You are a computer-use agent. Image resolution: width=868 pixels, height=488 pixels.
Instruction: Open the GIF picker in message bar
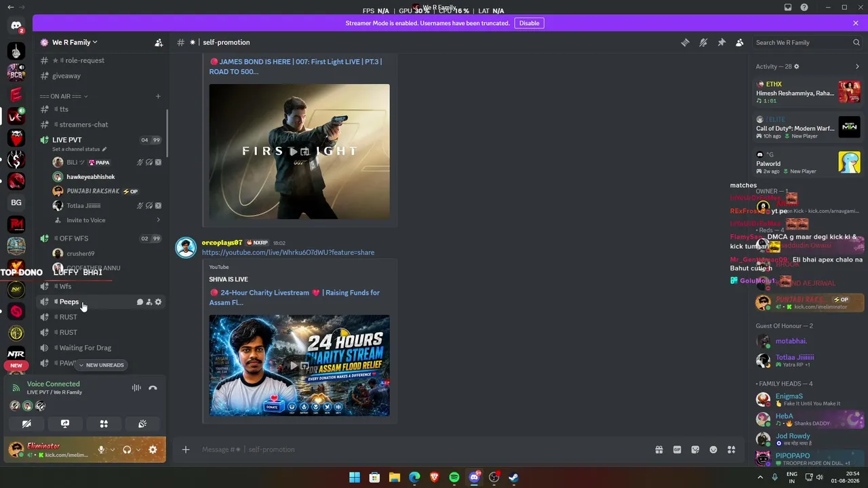click(677, 449)
